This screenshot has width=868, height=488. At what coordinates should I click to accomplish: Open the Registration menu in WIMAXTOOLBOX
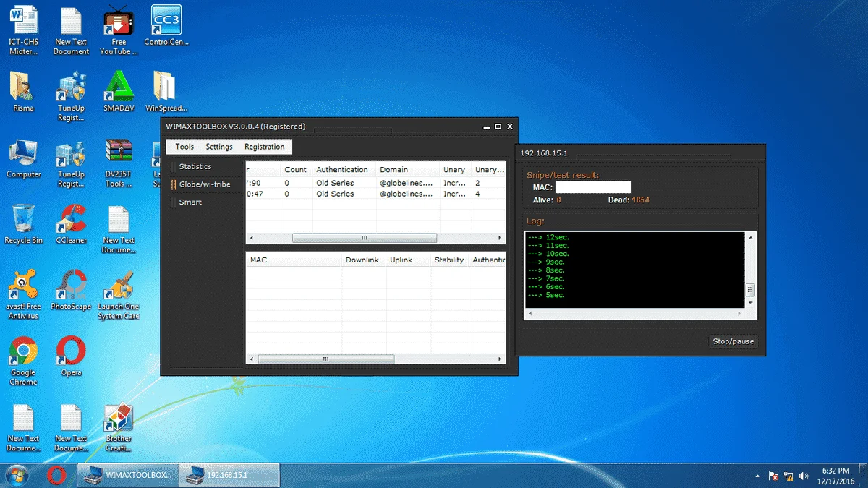click(265, 147)
